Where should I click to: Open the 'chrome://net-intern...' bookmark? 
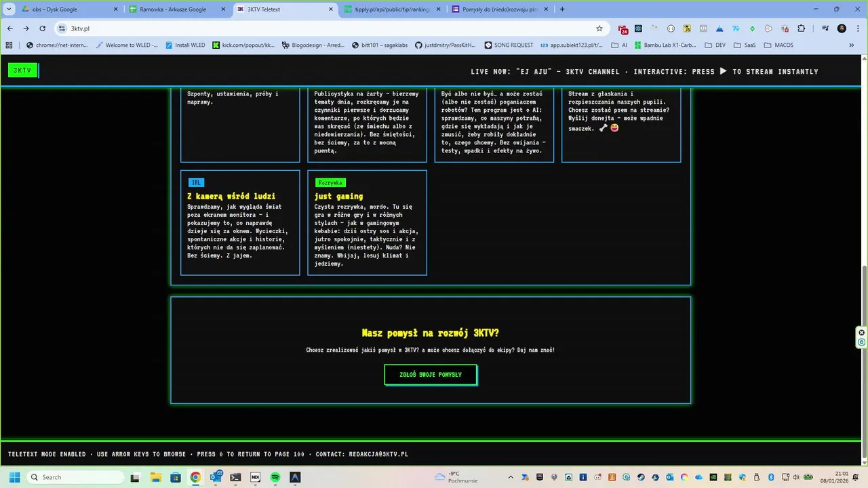[58, 45]
